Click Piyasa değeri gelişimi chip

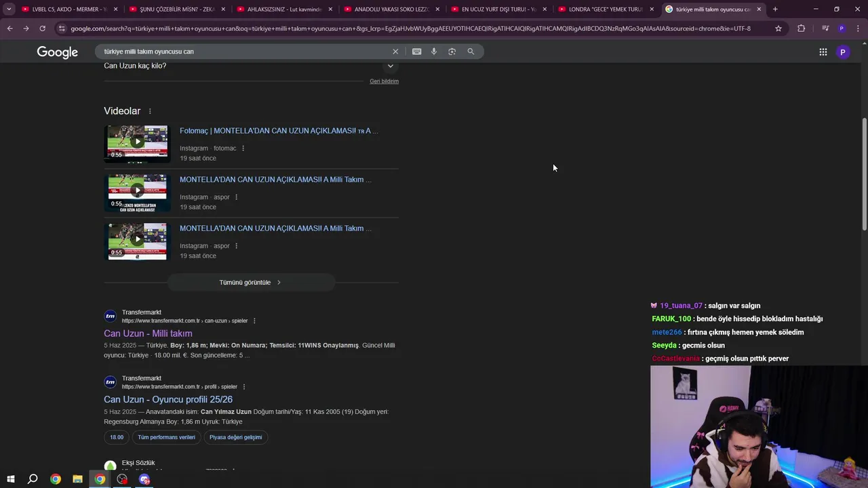pos(235,437)
